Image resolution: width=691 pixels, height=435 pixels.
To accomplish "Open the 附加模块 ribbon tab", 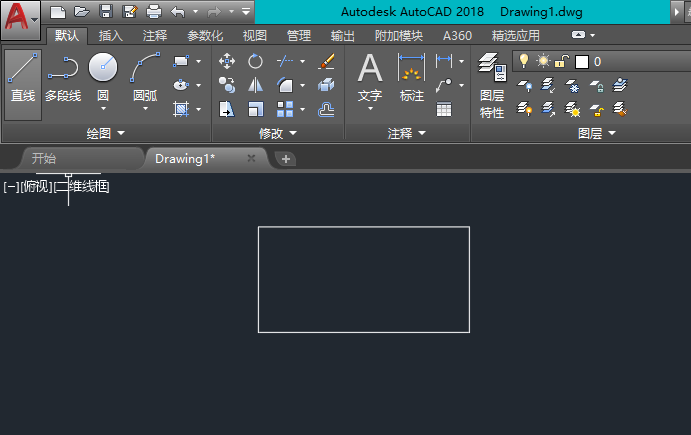I will coord(399,36).
